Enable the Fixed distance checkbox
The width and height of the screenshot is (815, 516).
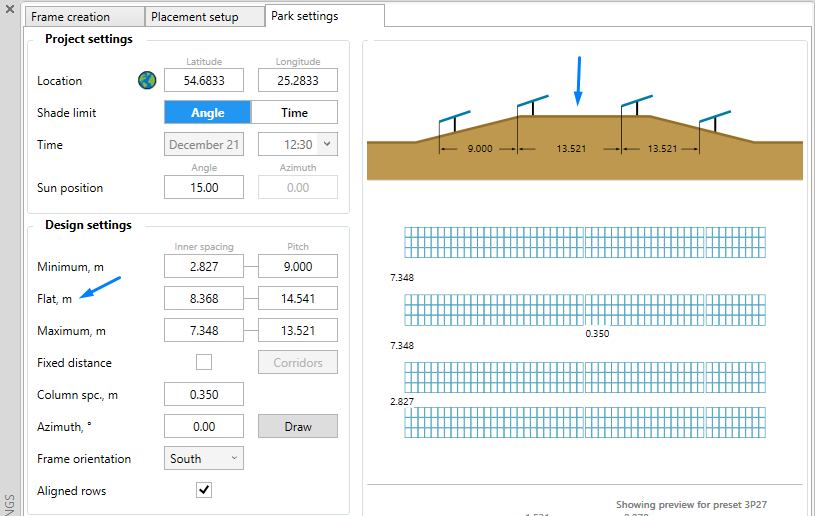204,362
